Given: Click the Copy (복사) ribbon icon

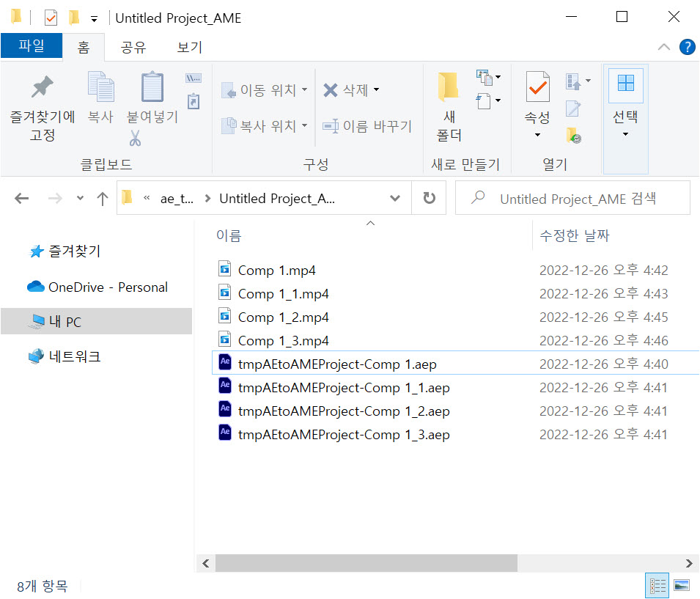Looking at the screenshot, I should point(101,87).
